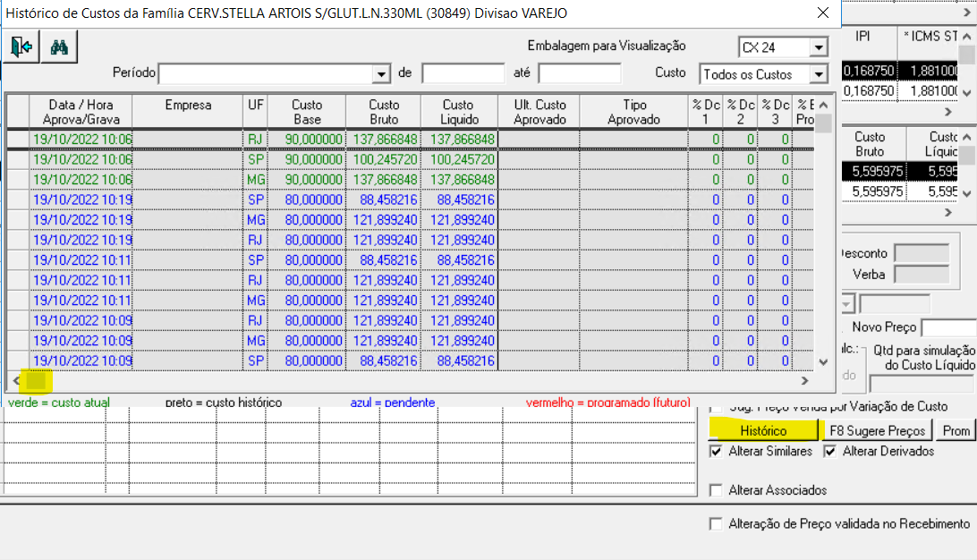Select the blue MG row dated 19/10/2022 10:09
977x560 pixels.
pos(411,341)
